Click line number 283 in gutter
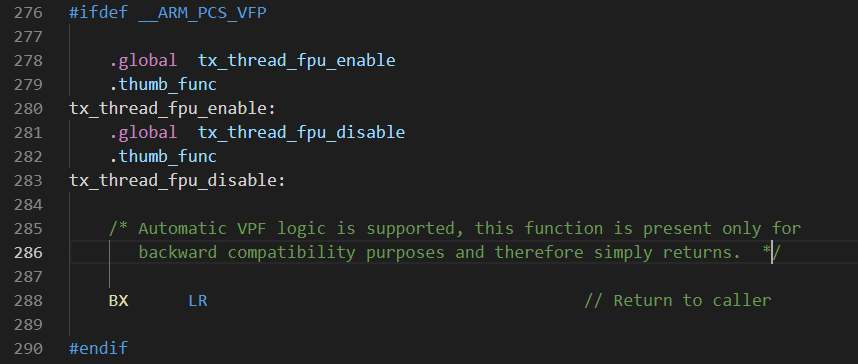 coord(28,181)
